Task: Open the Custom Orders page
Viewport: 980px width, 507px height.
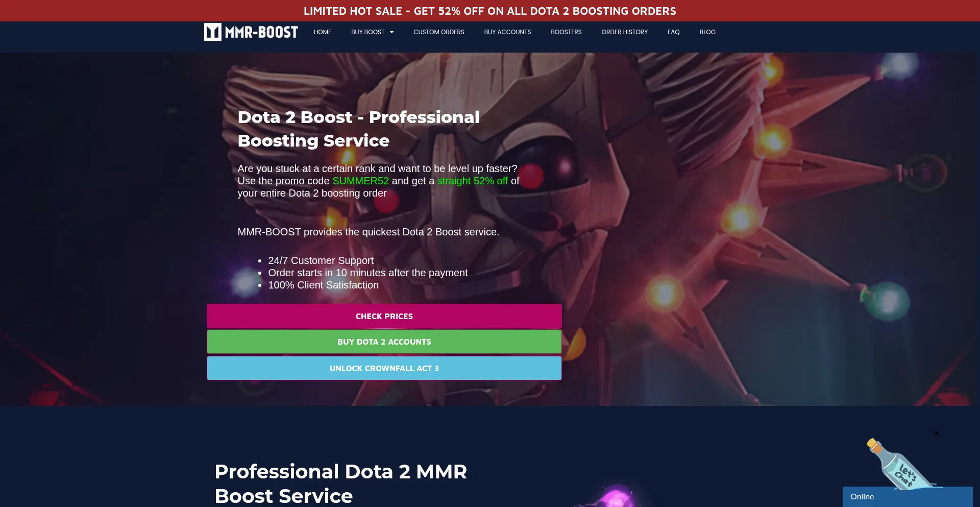Action: 439,32
